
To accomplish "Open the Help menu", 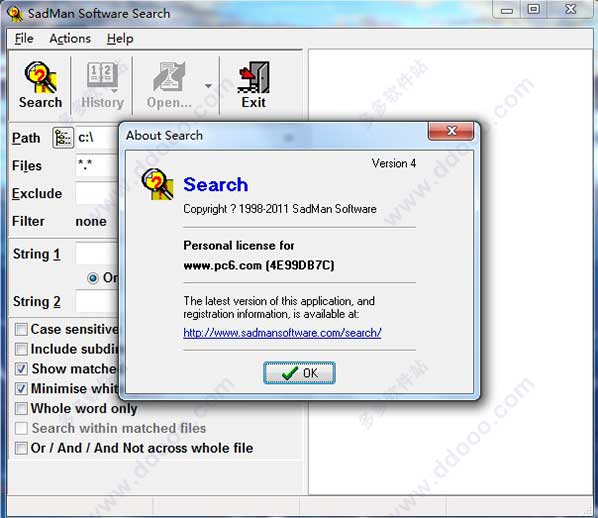I will pos(120,39).
